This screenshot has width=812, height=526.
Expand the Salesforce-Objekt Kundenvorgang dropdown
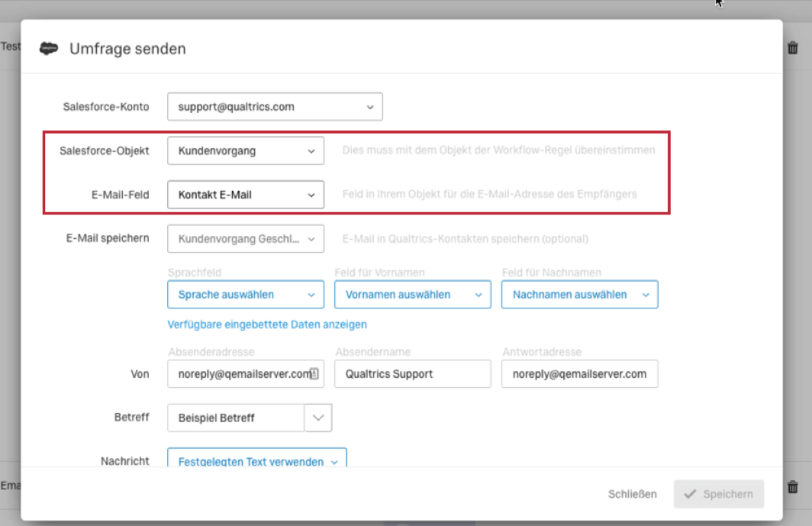[246, 151]
